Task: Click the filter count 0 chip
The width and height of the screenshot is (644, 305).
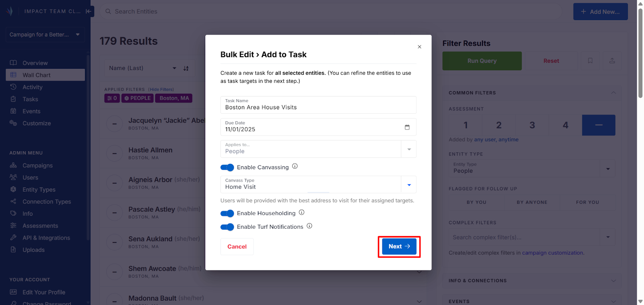Action: point(112,98)
